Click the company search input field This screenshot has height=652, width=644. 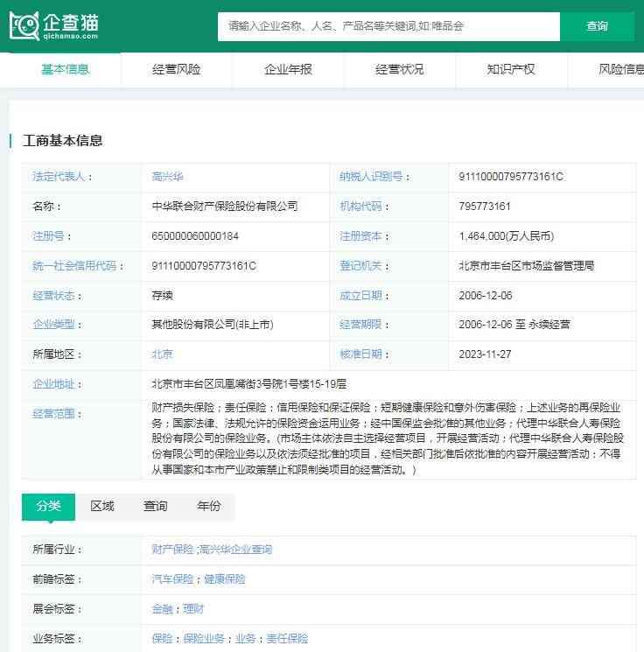coord(388,26)
